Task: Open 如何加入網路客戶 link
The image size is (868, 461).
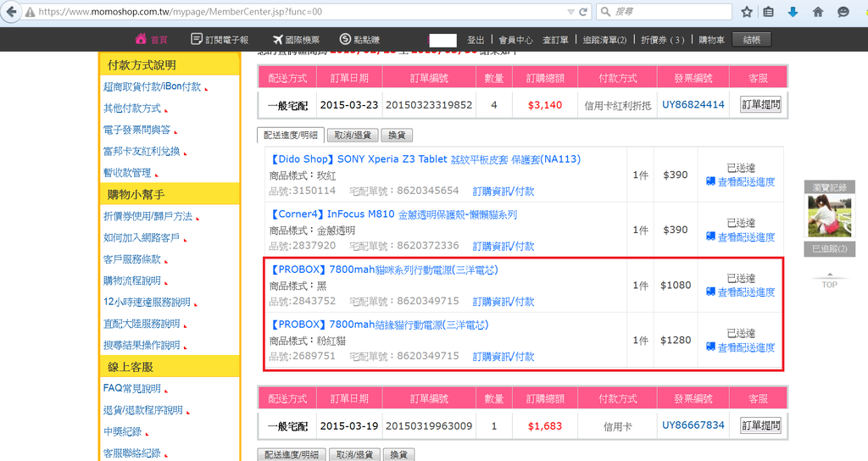Action: 142,238
